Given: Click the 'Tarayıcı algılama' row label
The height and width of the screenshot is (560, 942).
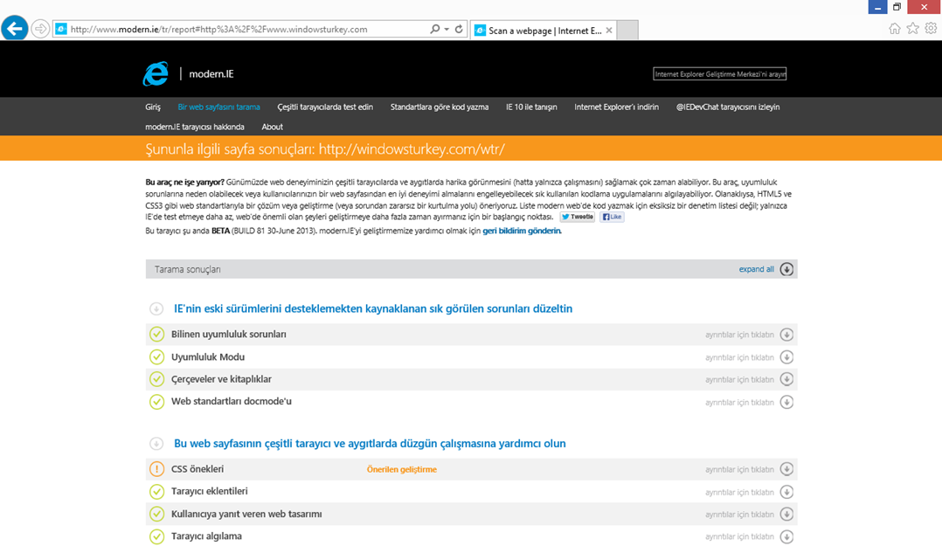Looking at the screenshot, I should pyautogui.click(x=206, y=536).
